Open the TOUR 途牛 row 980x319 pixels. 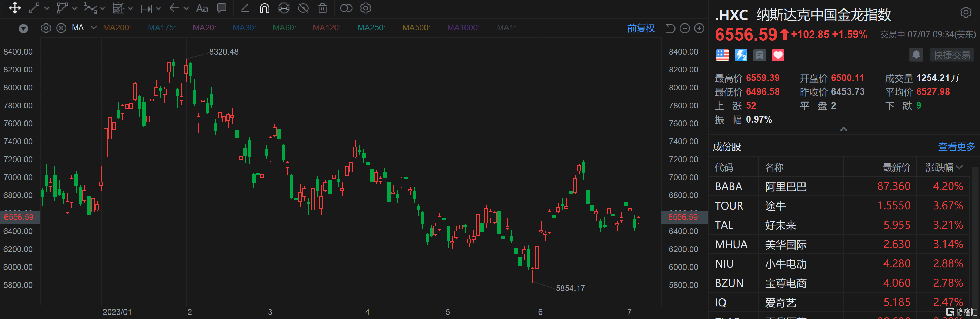coord(839,206)
